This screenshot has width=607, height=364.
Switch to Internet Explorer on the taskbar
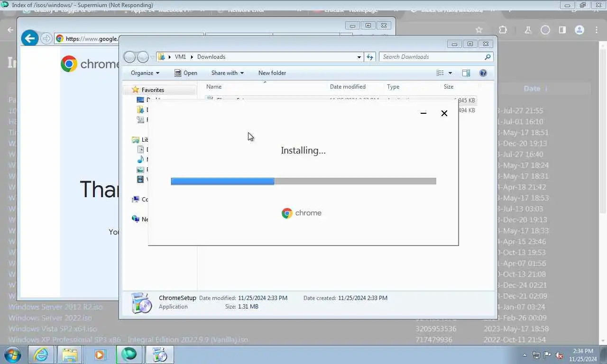[41, 355]
